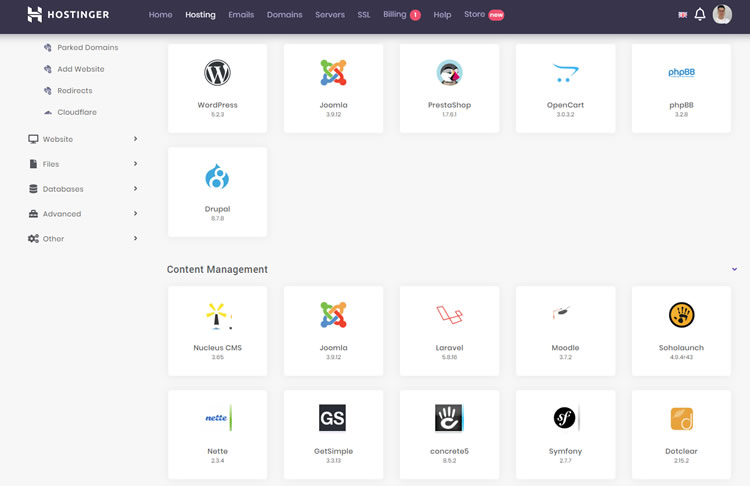The height and width of the screenshot is (486, 750).
Task: Click the Hostinger logo
Action: point(68,14)
